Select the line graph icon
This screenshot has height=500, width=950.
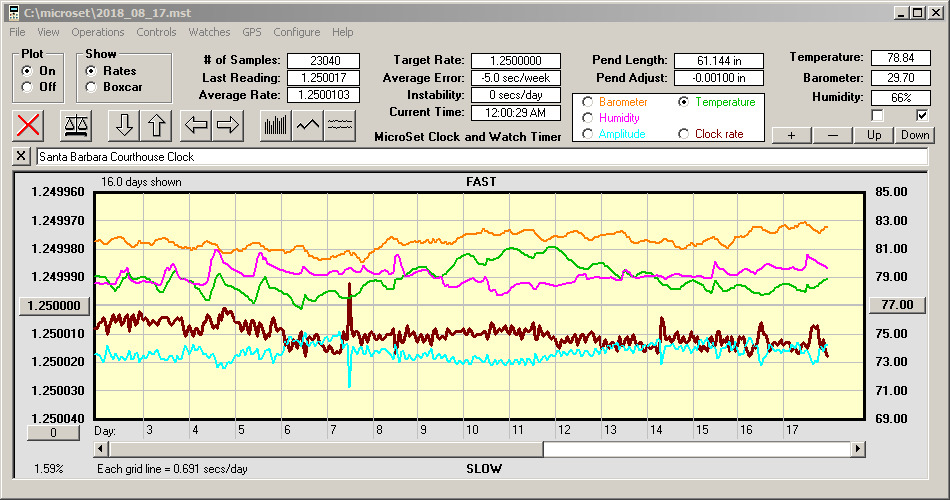308,125
